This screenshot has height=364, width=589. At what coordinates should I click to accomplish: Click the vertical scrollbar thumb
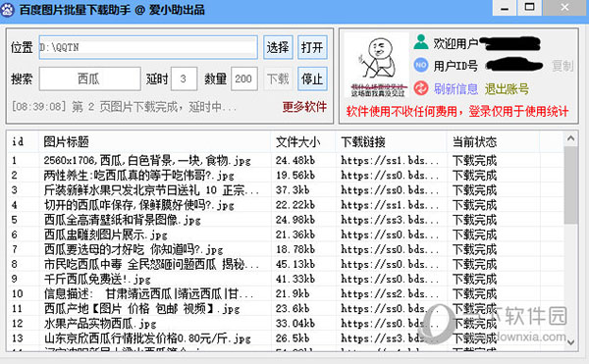[571, 185]
